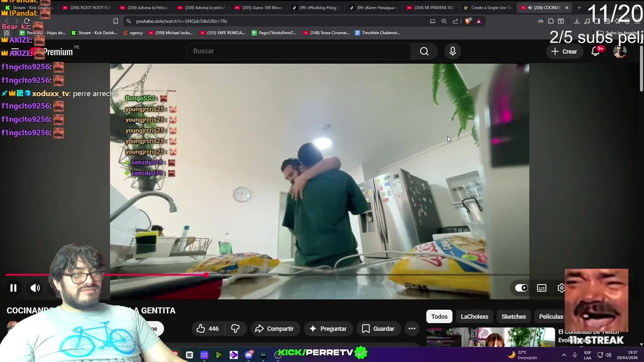
Task: Bookmark this page with the bookmark icon
Action: (116, 21)
